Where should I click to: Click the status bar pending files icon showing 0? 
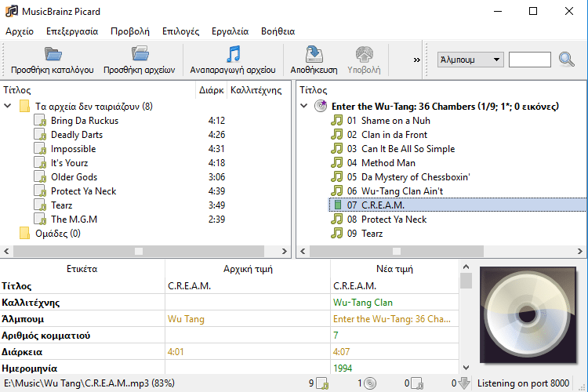417,383
